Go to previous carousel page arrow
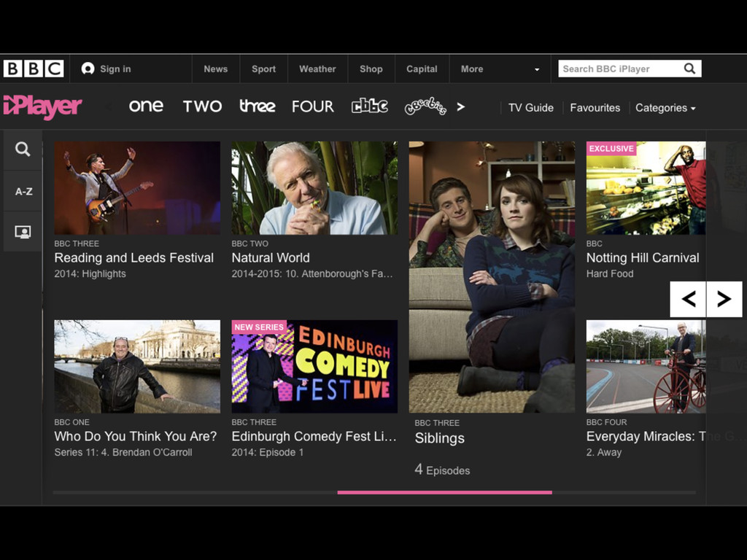747x560 pixels. coord(688,299)
